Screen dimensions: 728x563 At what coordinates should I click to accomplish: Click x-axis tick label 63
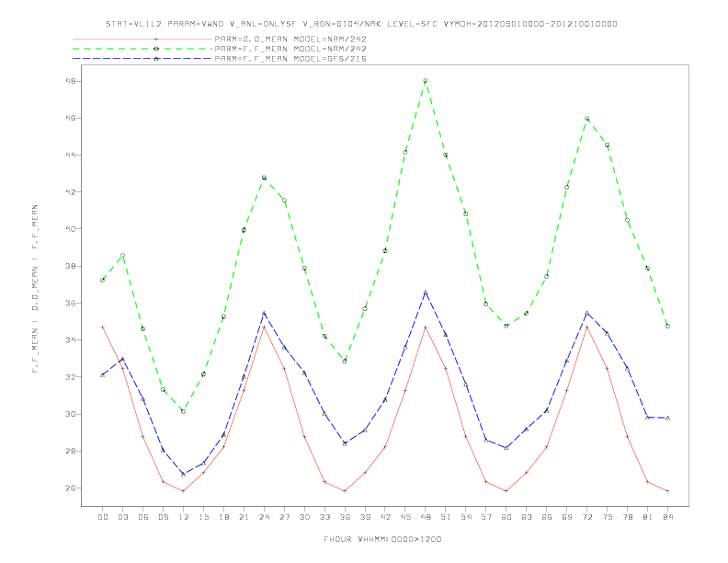coord(527,517)
